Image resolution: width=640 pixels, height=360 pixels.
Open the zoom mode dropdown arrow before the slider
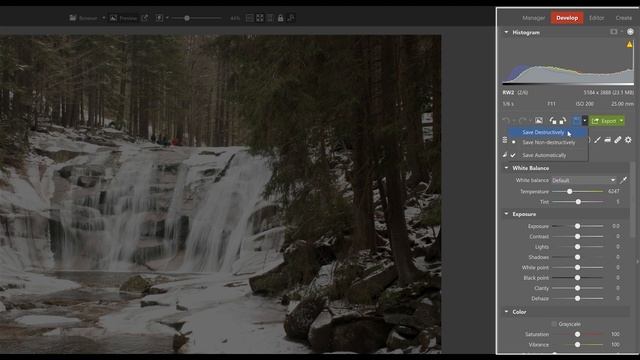167,18
